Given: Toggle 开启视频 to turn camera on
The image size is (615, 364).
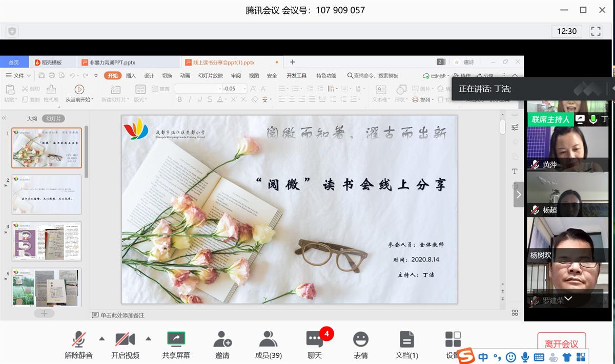Looking at the screenshot, I should click(x=125, y=339).
